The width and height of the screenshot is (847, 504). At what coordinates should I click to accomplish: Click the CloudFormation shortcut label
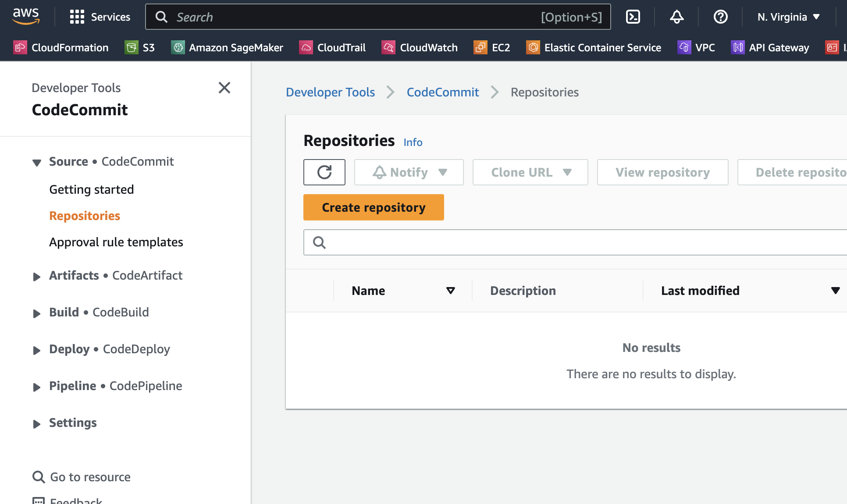(70, 47)
